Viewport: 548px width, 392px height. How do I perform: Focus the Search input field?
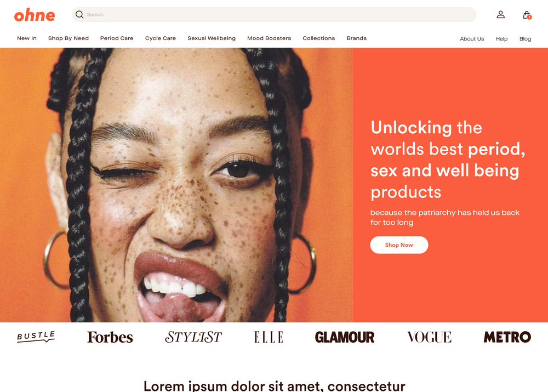click(274, 14)
